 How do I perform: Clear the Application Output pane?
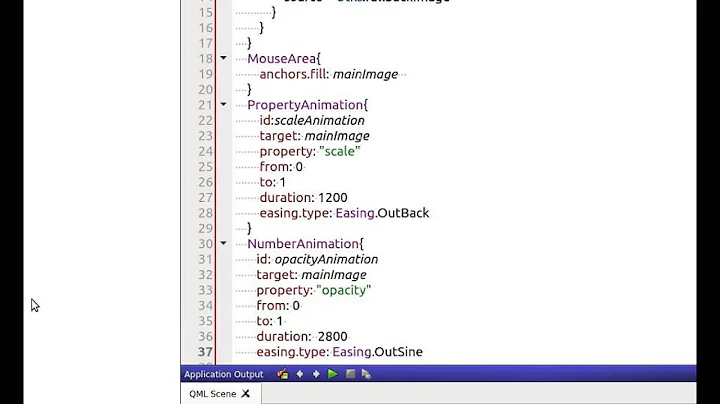click(x=283, y=374)
